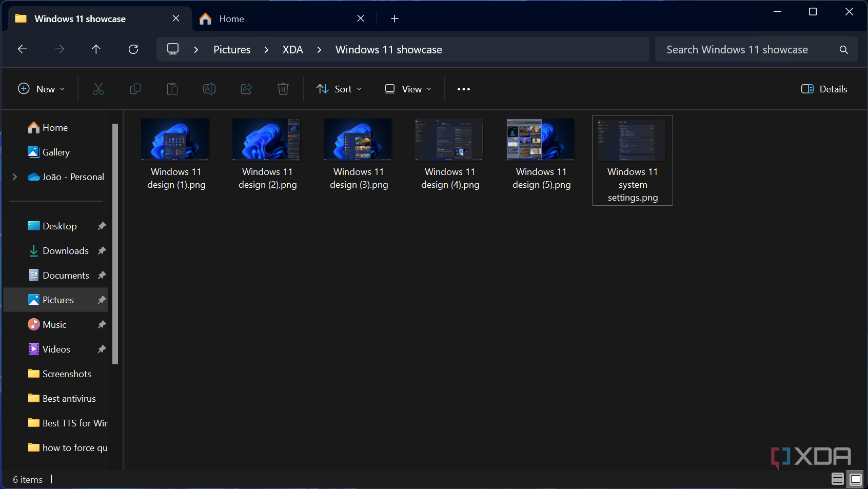
Task: Click the Cut scissors icon
Action: point(98,89)
